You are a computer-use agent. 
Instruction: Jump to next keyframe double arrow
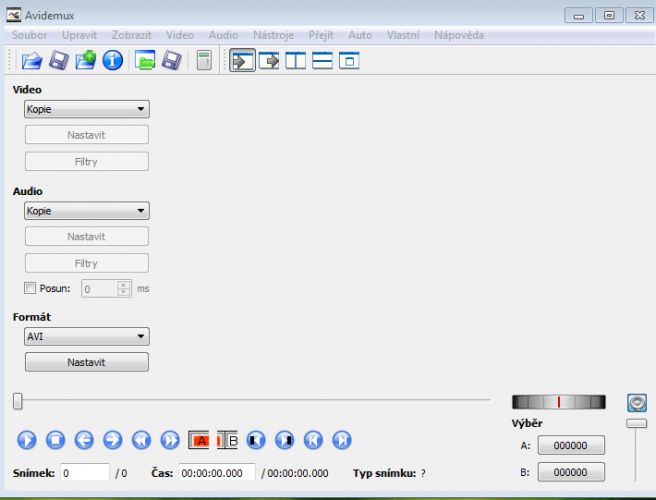click(x=170, y=440)
